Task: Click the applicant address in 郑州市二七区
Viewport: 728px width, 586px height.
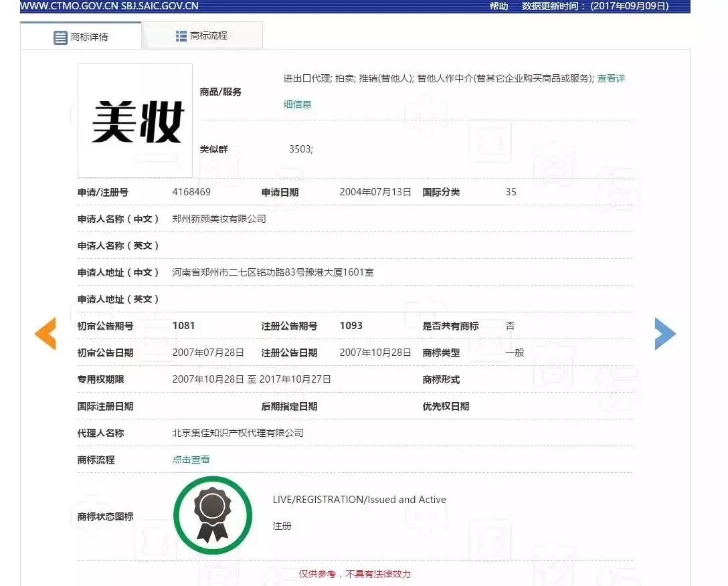Action: (x=273, y=272)
